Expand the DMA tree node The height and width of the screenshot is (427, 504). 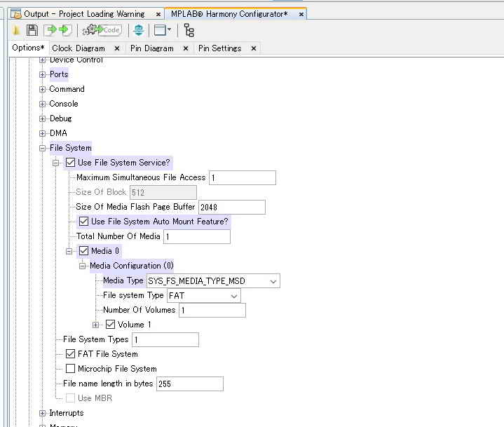click(x=42, y=133)
